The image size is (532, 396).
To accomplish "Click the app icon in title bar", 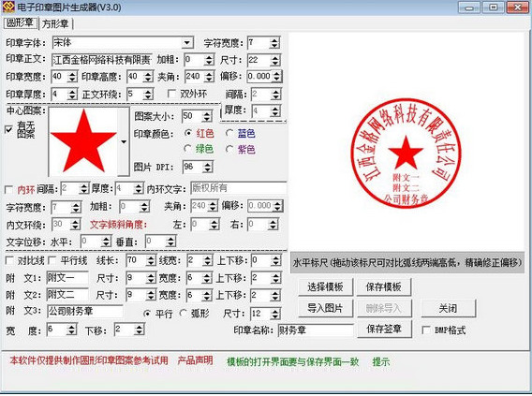I will [x=8, y=7].
